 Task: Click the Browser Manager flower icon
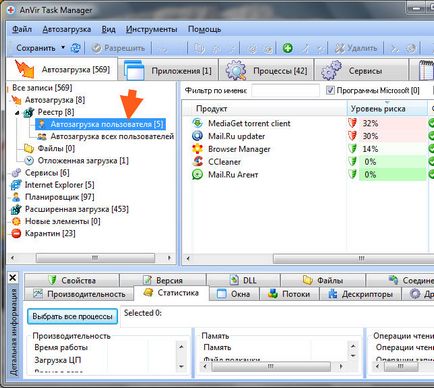point(198,149)
